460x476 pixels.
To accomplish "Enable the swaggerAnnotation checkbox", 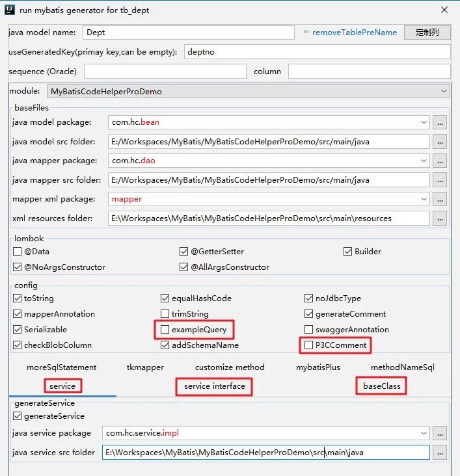I will tap(308, 330).
